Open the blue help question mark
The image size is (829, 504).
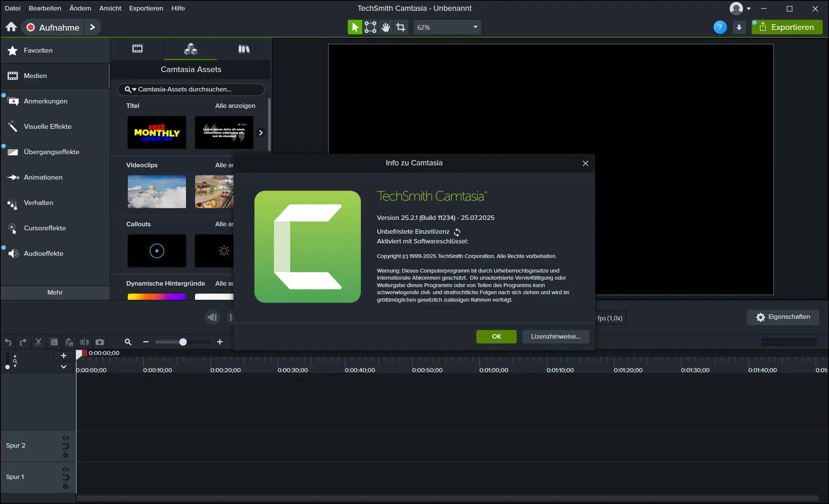[720, 27]
